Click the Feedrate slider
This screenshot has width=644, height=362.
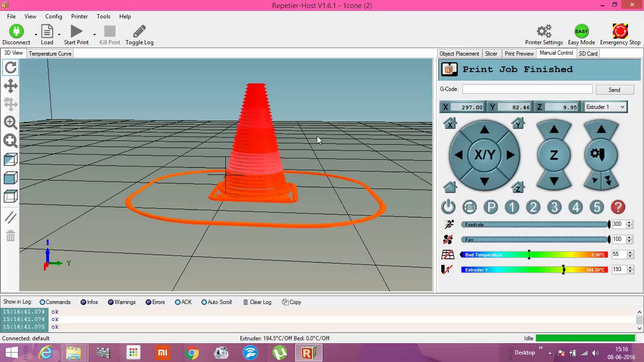(535, 224)
